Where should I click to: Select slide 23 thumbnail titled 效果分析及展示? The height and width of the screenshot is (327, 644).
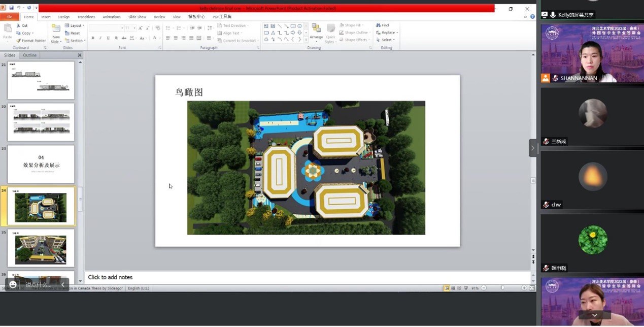41,165
